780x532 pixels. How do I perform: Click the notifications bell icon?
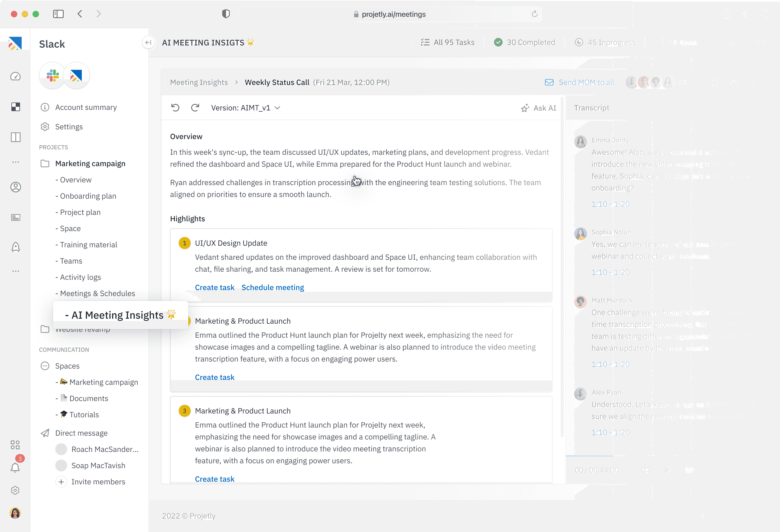point(15,467)
